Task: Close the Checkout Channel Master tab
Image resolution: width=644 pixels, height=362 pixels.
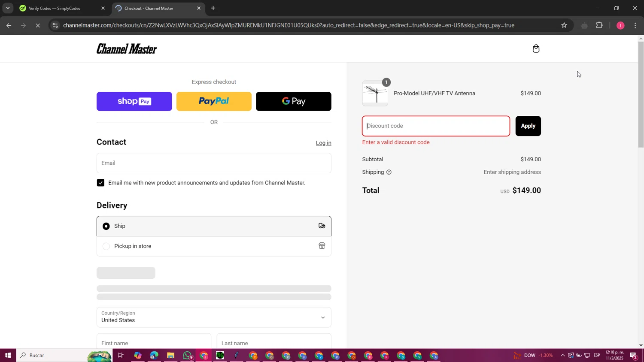Action: [x=199, y=8]
